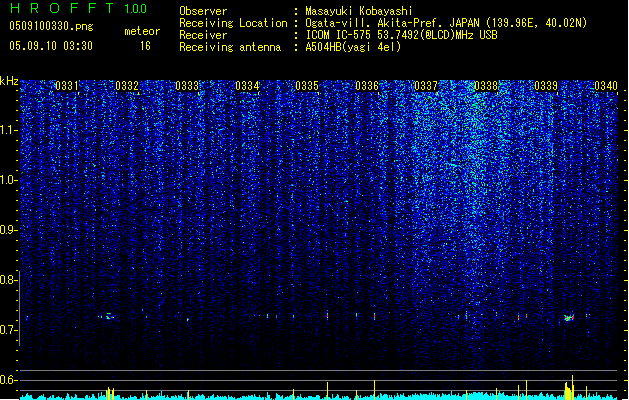Click the ICOM IC-575 53.7492 MHz receiver text

401,35
